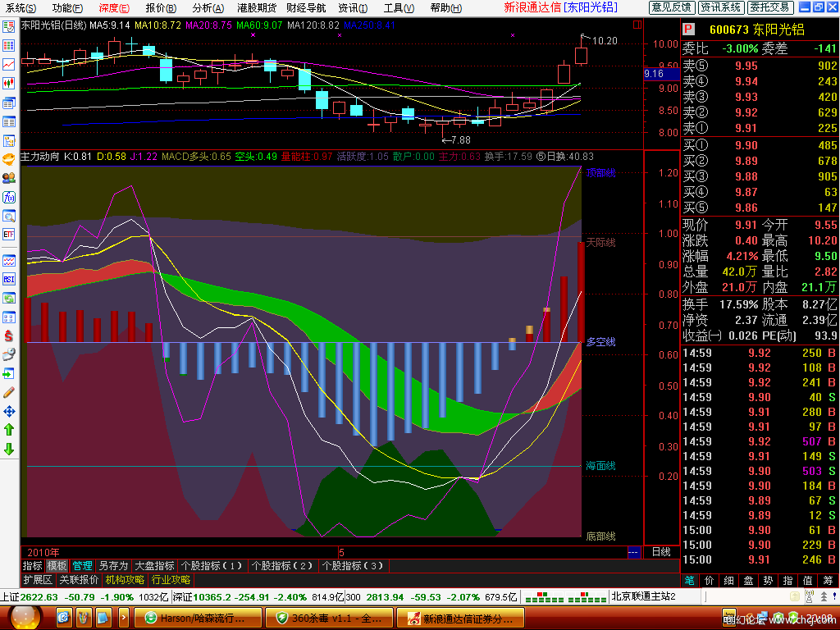Click the red dollar sign icon
This screenshot has height=630, width=840.
[x=8, y=336]
